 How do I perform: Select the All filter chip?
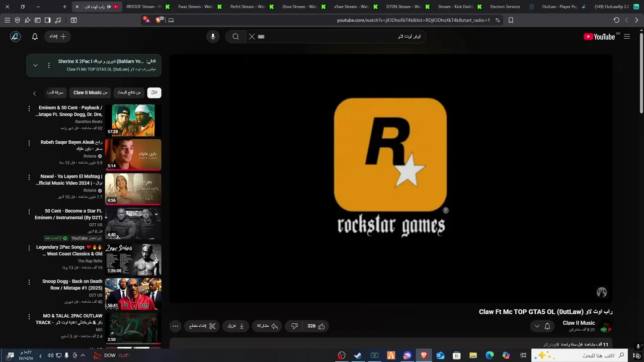click(154, 93)
